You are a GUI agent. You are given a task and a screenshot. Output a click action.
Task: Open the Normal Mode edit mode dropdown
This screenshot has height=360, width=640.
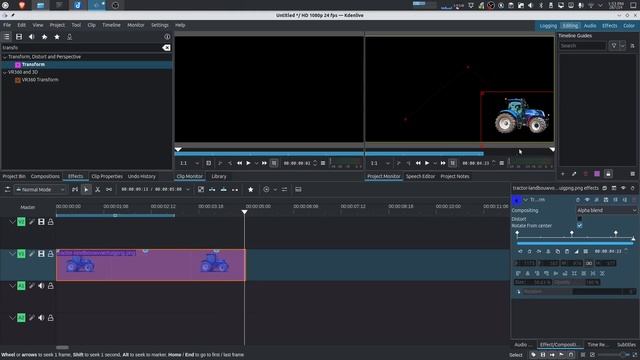pyautogui.click(x=40, y=189)
